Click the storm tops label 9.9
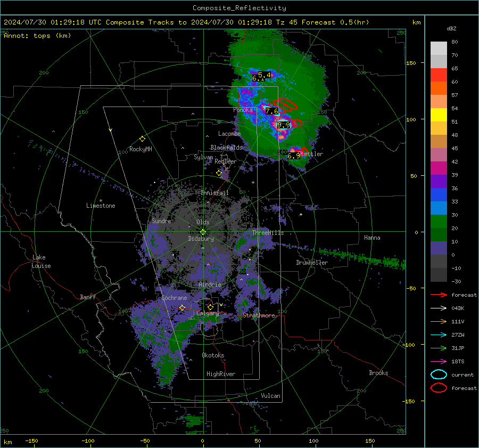Screen dimensions: 479x448 click(x=284, y=125)
